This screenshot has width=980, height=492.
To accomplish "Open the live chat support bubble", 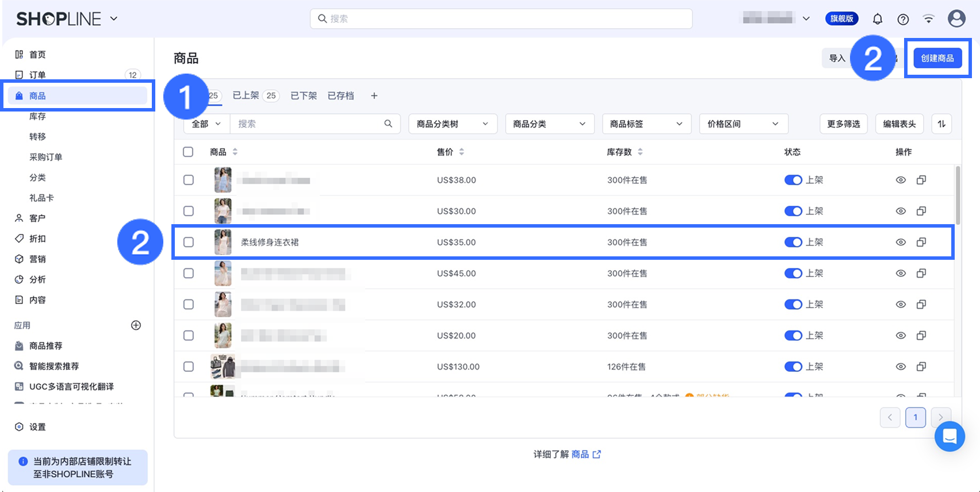I will [x=950, y=436].
